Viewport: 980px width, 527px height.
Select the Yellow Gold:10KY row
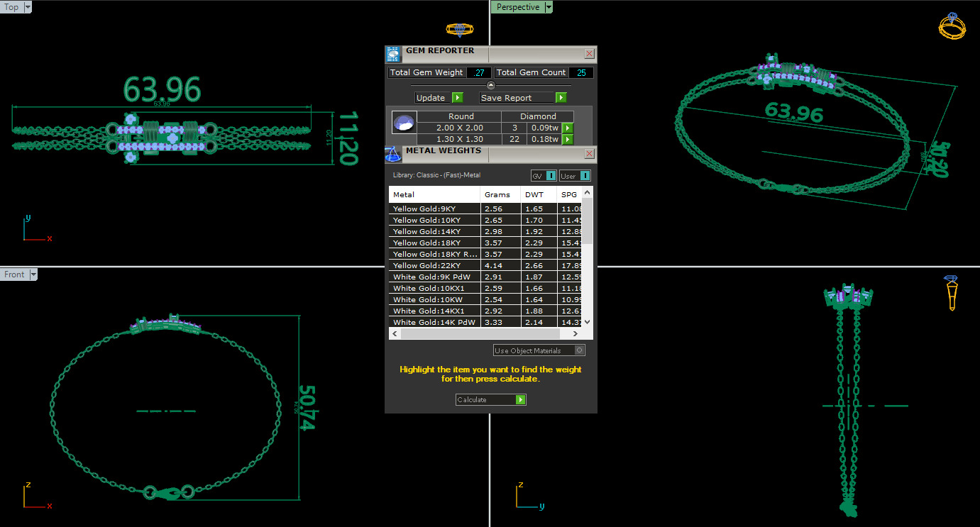[485, 220]
